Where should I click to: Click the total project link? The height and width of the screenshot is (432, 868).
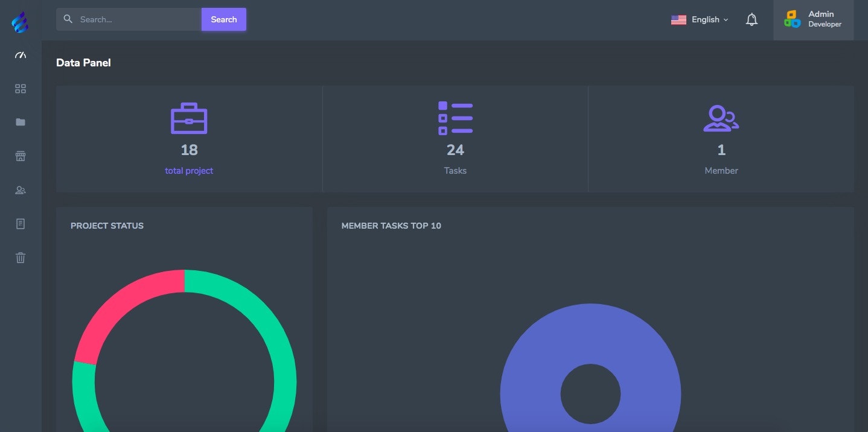tap(189, 171)
